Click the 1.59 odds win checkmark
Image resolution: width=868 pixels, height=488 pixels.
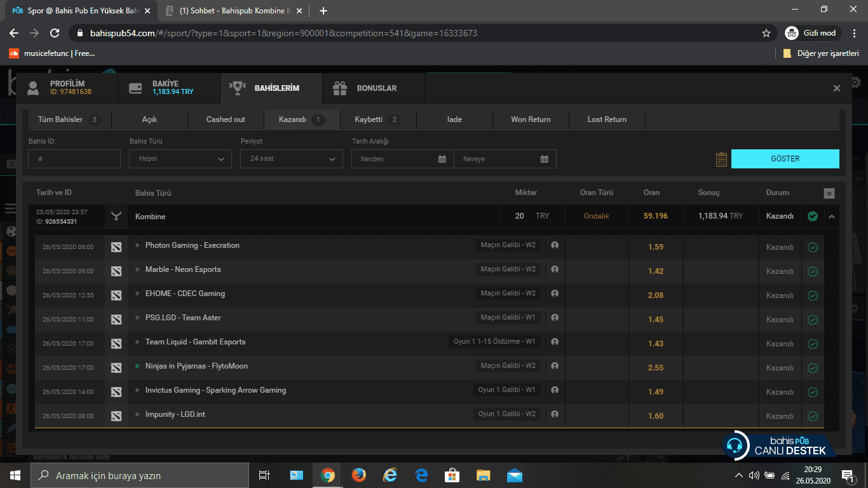click(812, 247)
